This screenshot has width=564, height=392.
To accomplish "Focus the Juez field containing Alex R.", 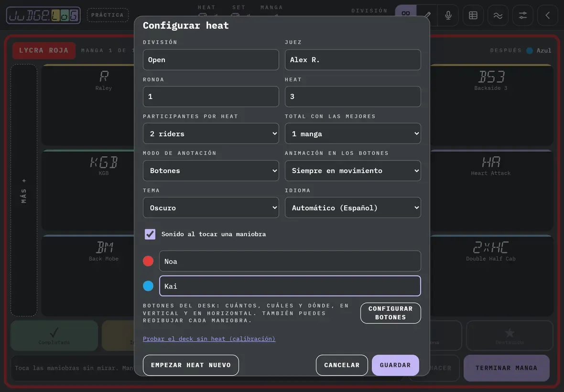I will pos(353,60).
